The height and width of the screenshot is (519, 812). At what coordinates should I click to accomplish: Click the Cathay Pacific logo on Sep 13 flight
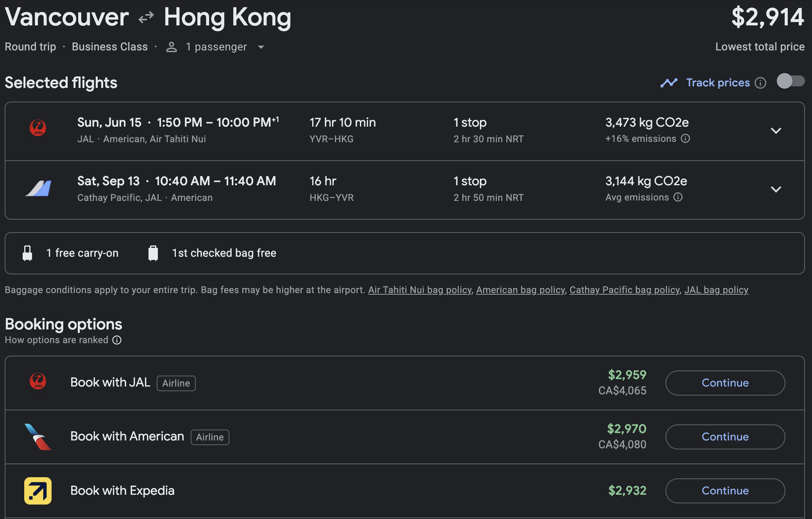(38, 188)
